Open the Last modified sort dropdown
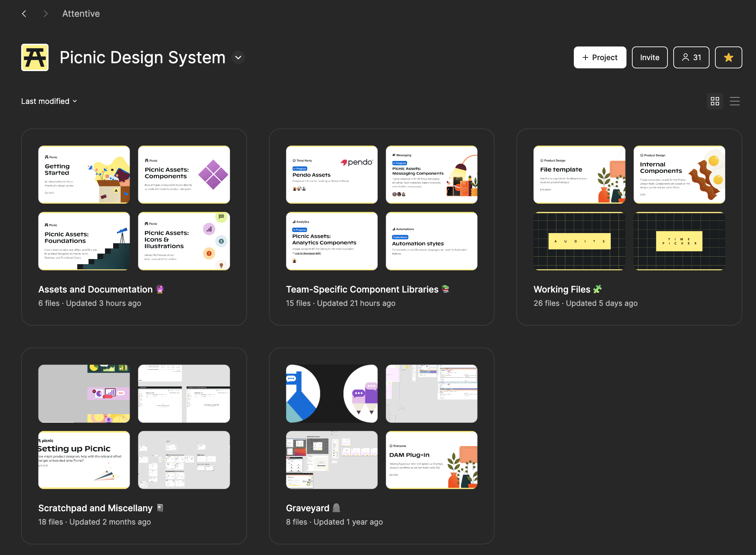Viewport: 756px width, 555px height. [49, 101]
